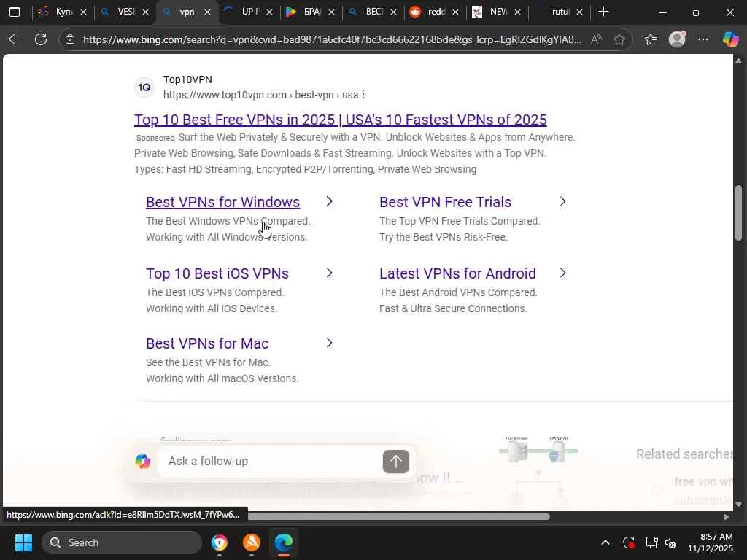The image size is (747, 560).
Task: Open Latest VPNs for Android link
Action: [457, 273]
